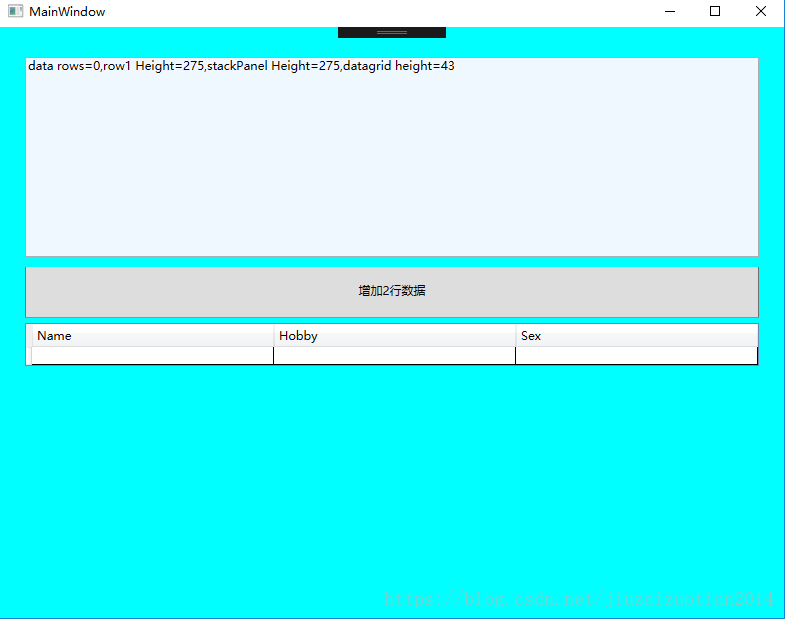Click the empty cell under Hobby
The image size is (785, 619).
click(x=395, y=356)
